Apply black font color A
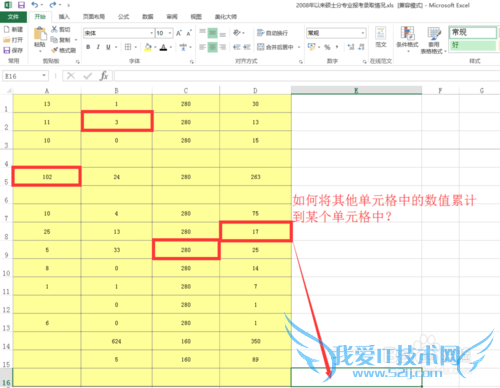The image size is (500, 388). tap(163, 47)
